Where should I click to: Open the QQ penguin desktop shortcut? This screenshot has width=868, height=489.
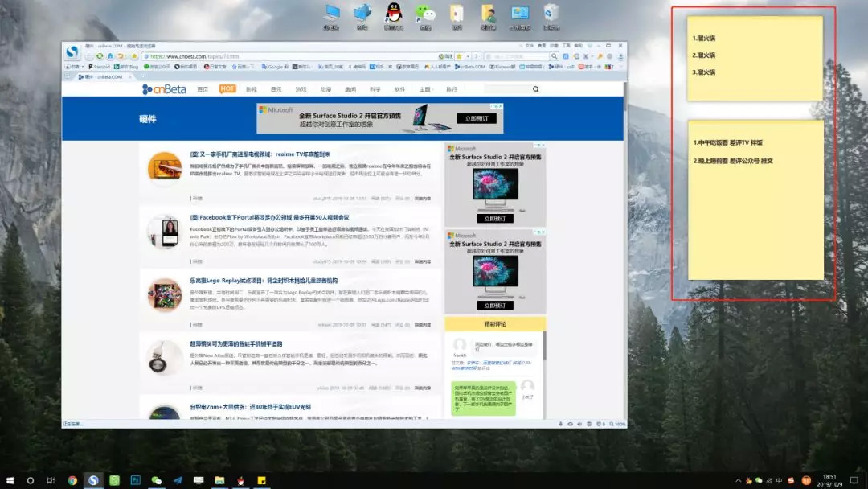pyautogui.click(x=393, y=13)
